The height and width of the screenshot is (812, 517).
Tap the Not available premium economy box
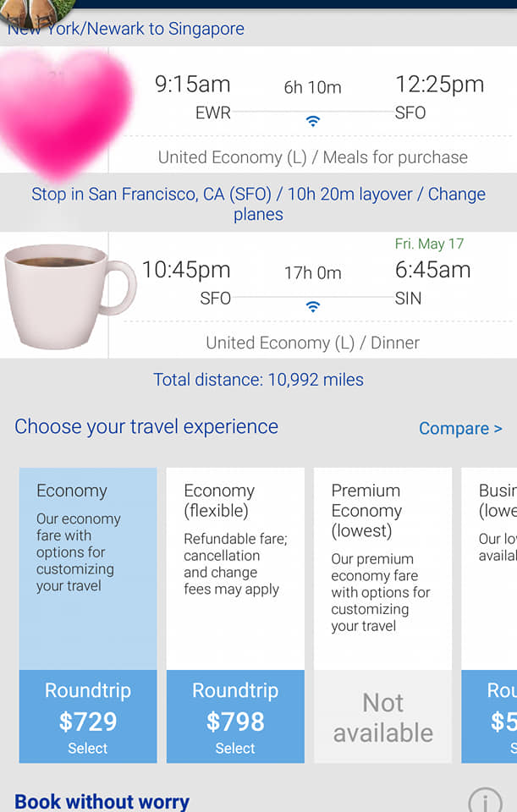(382, 717)
